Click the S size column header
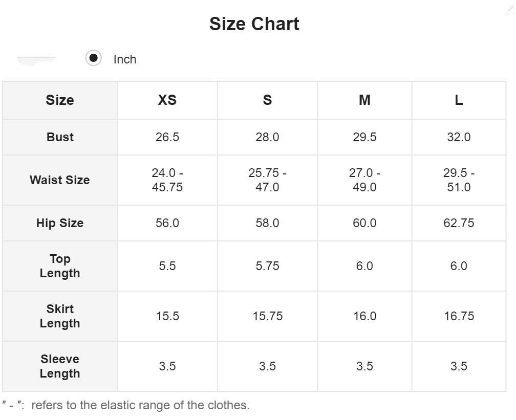516x420 pixels. [x=267, y=100]
